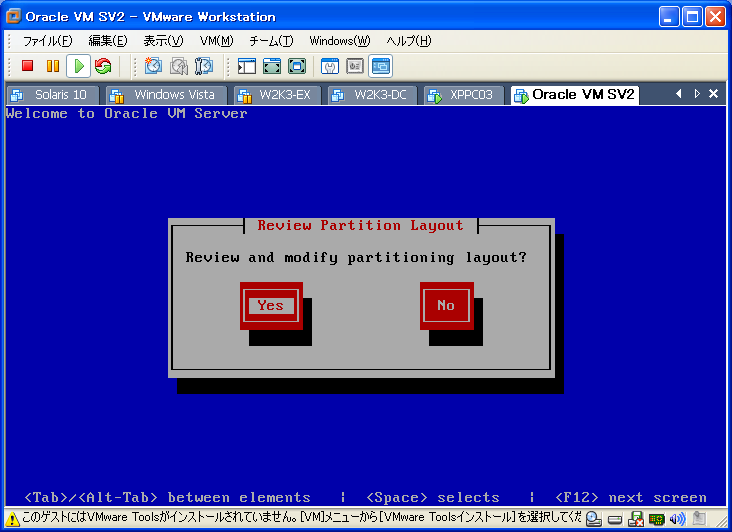Click the sound speaker status icon
This screenshot has height=532, width=732.
(677, 519)
